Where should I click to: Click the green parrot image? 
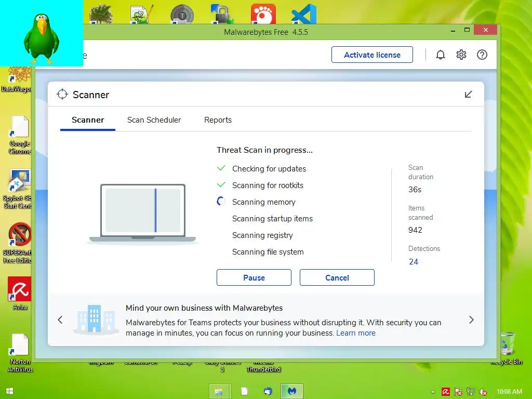pyautogui.click(x=42, y=38)
